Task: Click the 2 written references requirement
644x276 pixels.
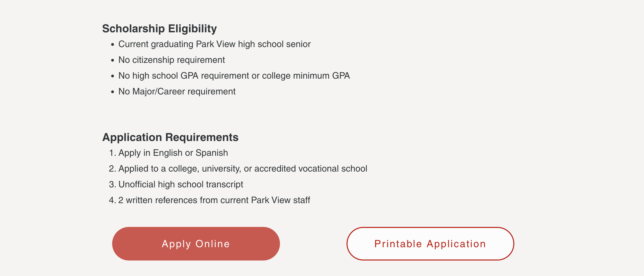Action: (x=214, y=200)
